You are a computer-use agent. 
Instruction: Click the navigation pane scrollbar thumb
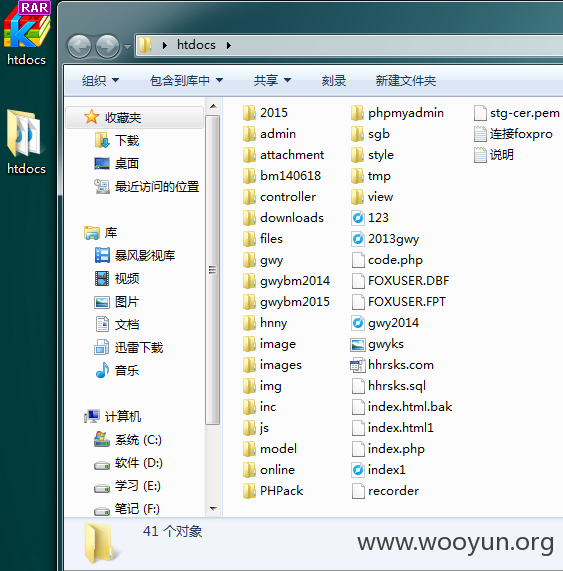(213, 270)
